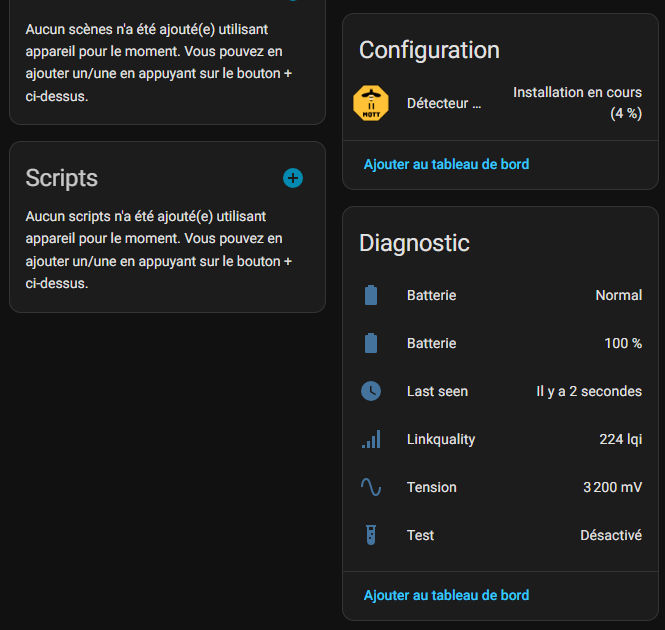Click the battery icon beside 100 %
665x630 pixels.
pos(371,343)
